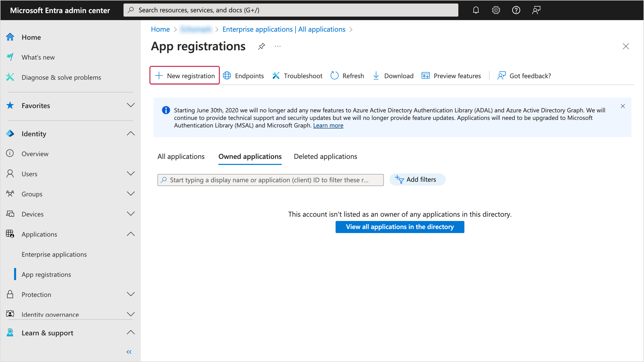Click the Preview features icon
The image size is (644, 362).
tap(426, 75)
